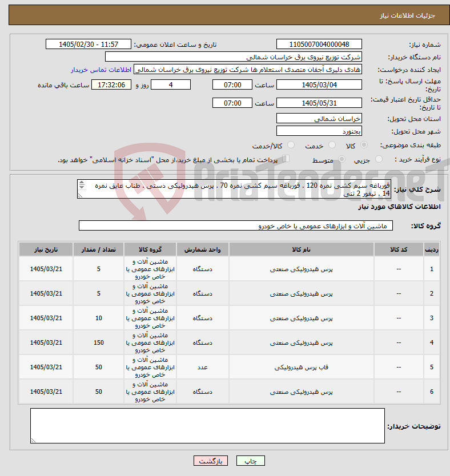Click the price validity date 1405/05/31 field
450x476 pixels.
319,103
